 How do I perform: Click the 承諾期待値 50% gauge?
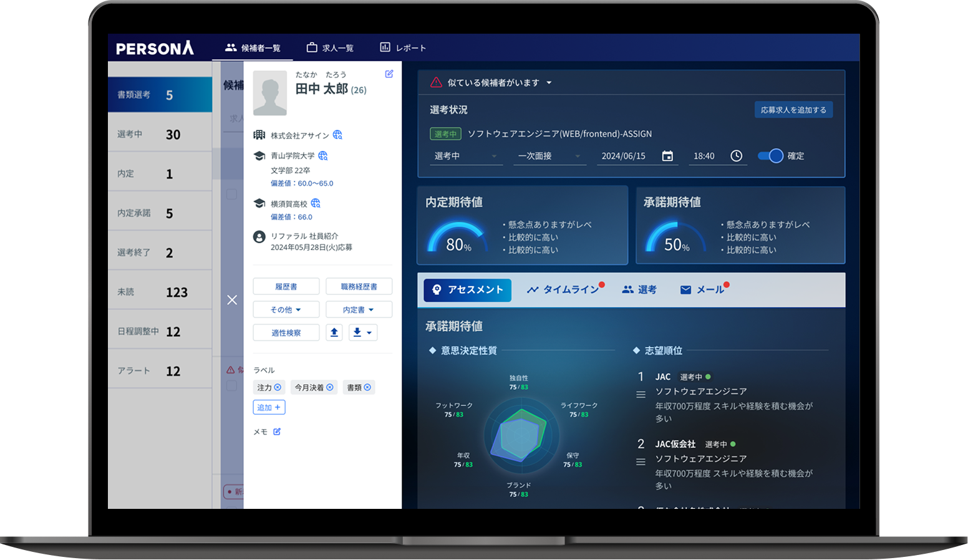tap(675, 237)
